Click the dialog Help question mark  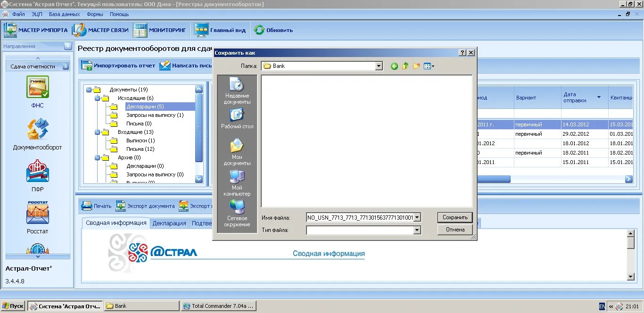[x=462, y=53]
